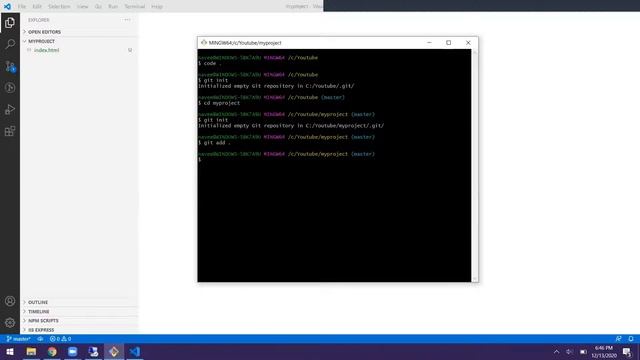Image resolution: width=640 pixels, height=360 pixels.
Task: Click the VS Code logo in title bar
Action: click(x=7, y=6)
